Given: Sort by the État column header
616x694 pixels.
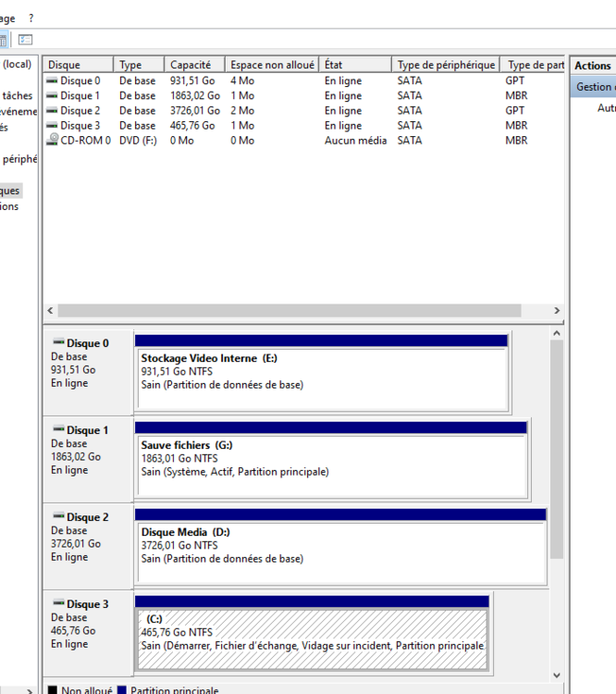Looking at the screenshot, I should (333, 65).
